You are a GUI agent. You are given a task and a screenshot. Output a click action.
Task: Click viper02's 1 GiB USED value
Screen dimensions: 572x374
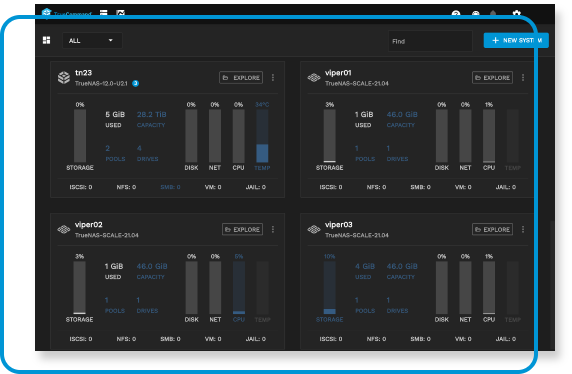(114, 266)
